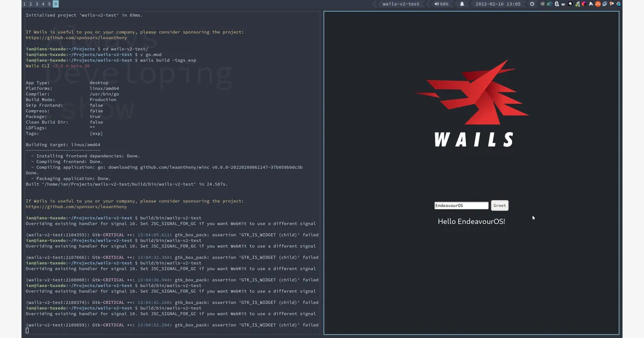Click the power button icon in top bar
Screen dimensions: 644x338
(x=532, y=4)
